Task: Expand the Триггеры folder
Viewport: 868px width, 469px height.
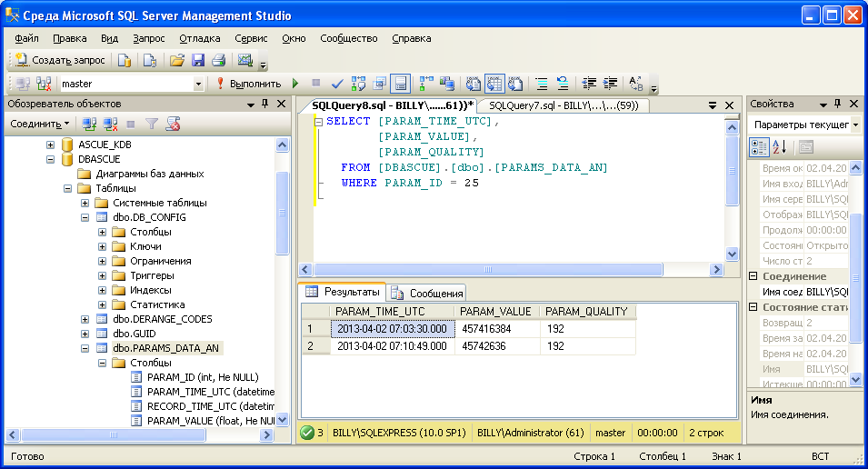Action: coord(102,275)
